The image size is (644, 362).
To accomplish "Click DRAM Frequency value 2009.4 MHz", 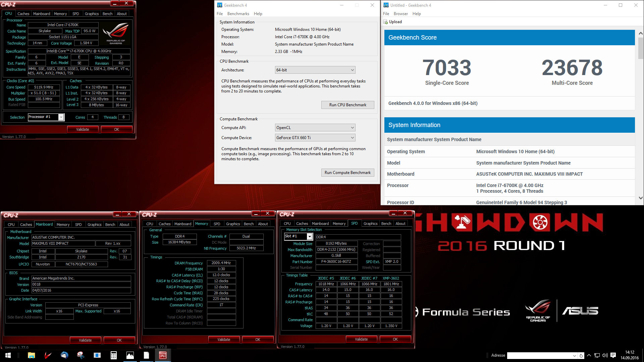I will click(x=221, y=263).
